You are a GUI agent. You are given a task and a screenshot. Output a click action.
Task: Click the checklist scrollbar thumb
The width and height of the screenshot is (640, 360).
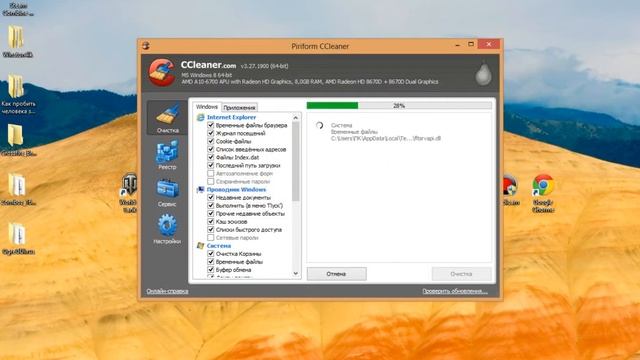pyautogui.click(x=296, y=161)
